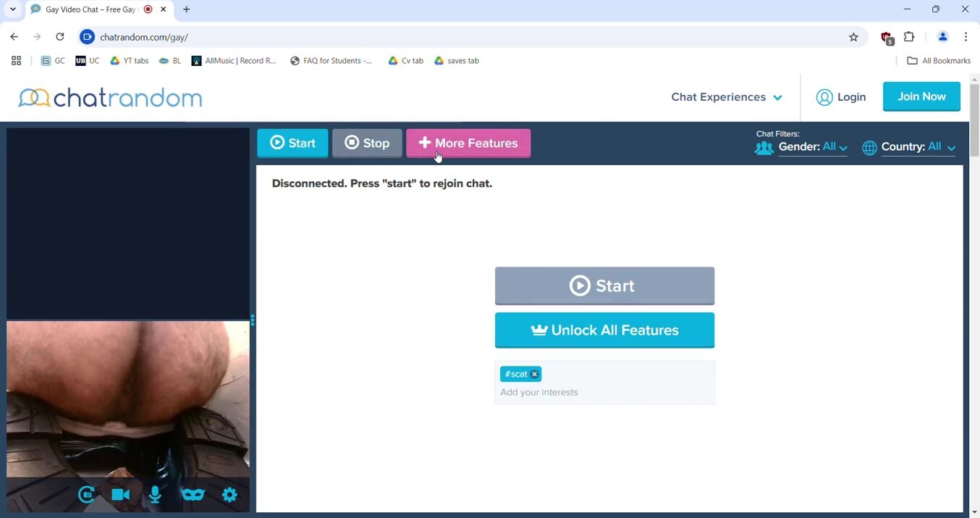This screenshot has height=518, width=980.
Task: Expand the Gender filter dropdown
Action: 812,147
